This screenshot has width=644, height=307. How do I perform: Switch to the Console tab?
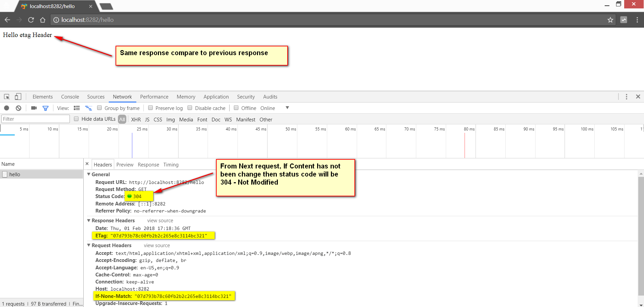point(70,97)
